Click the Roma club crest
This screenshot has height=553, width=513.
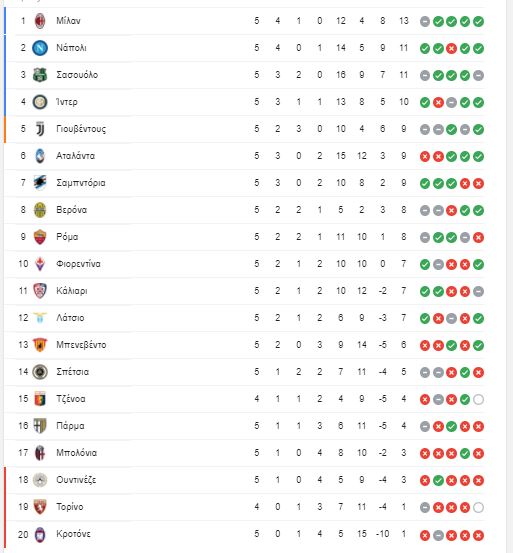pos(40,237)
